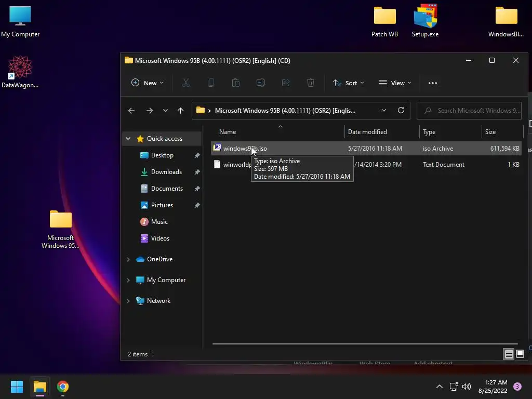Open the clock and date panel
532x399 pixels.
pos(493,387)
